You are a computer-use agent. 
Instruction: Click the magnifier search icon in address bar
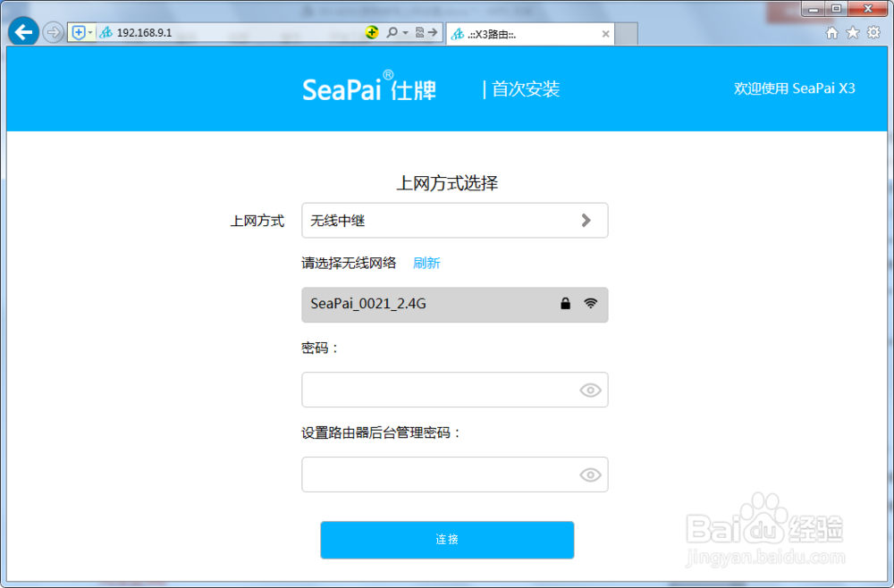pyautogui.click(x=392, y=32)
